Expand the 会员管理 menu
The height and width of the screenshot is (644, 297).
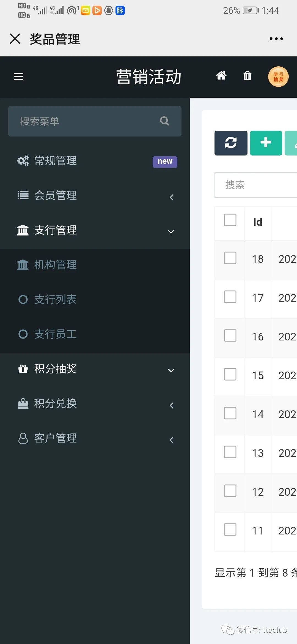[95, 196]
